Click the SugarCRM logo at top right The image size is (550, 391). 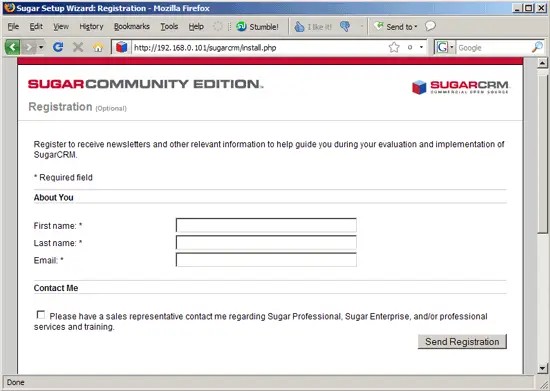[x=460, y=87]
